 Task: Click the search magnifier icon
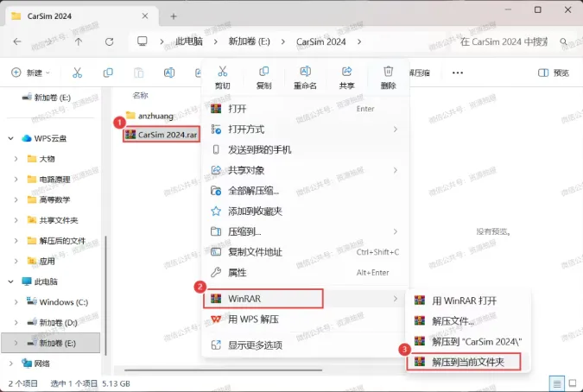coord(564,41)
